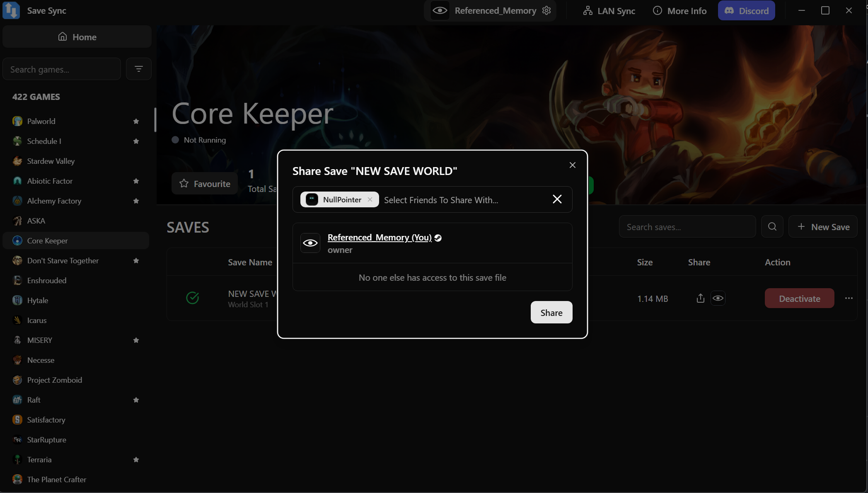Click the Steam badge beside Referenced_Memory

click(x=438, y=238)
